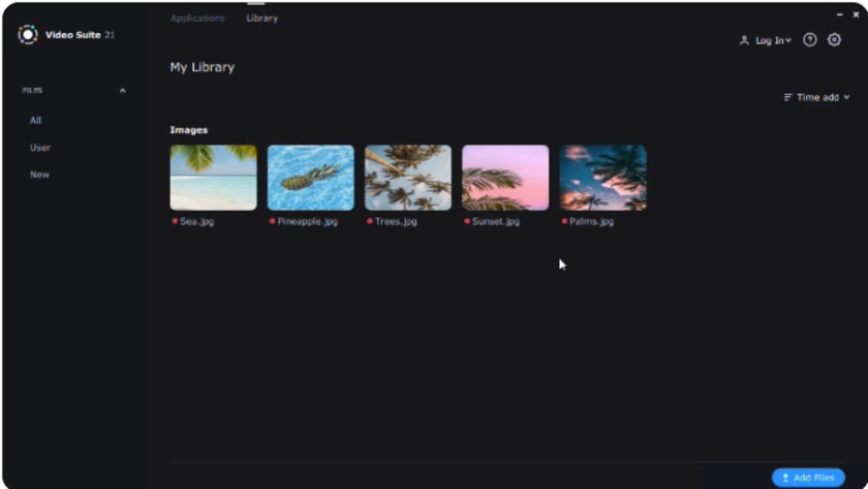Select the User category in sidebar
This screenshot has width=868, height=489.
[x=40, y=148]
